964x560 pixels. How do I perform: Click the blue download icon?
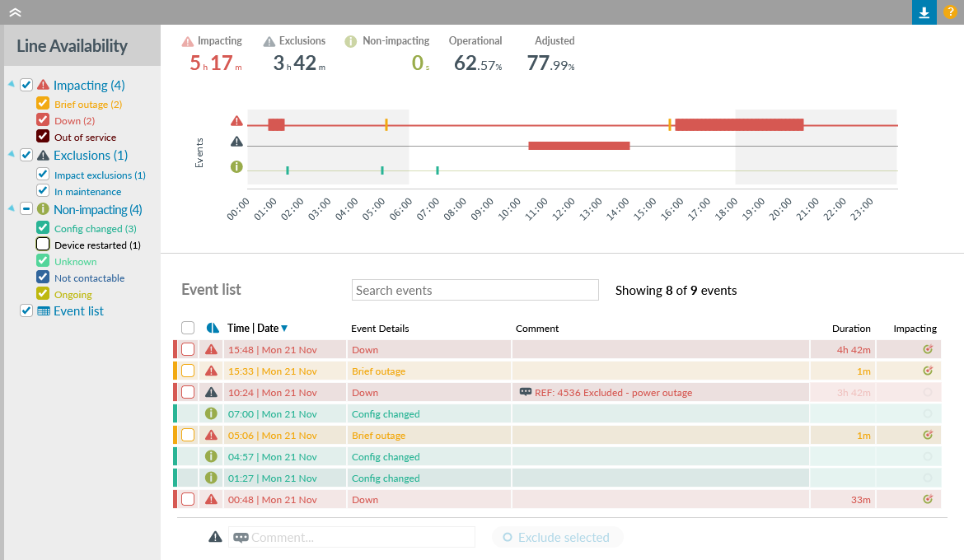pos(924,12)
